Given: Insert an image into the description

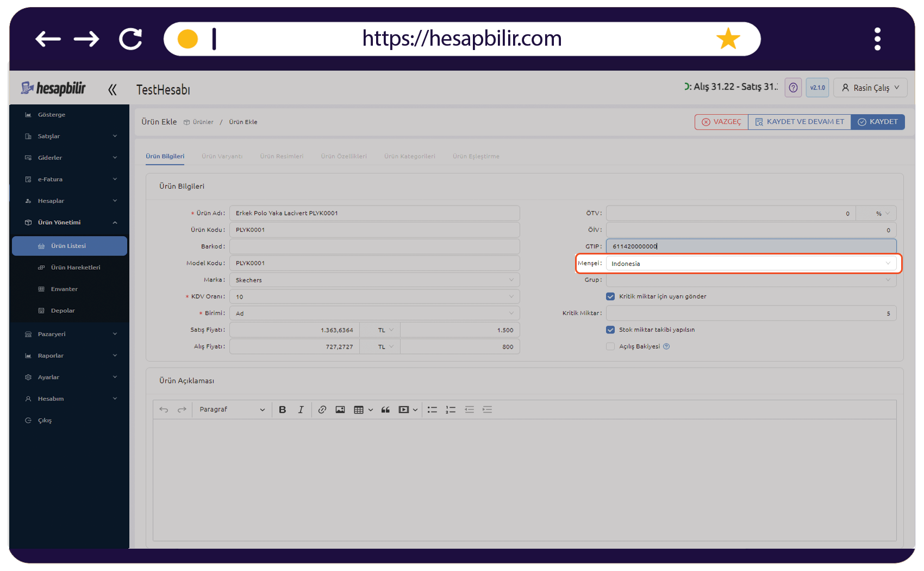Looking at the screenshot, I should tap(340, 410).
